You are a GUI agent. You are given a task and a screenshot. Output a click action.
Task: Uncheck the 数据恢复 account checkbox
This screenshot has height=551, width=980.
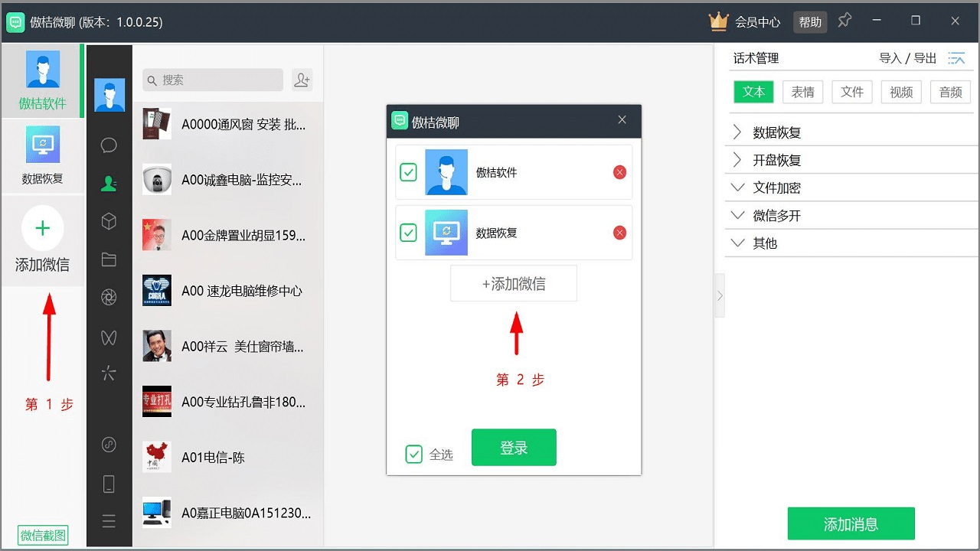[408, 233]
